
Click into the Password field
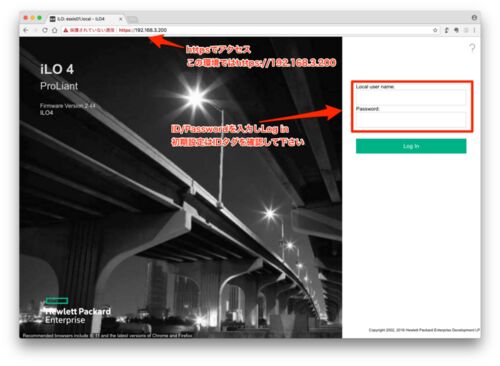(411, 120)
